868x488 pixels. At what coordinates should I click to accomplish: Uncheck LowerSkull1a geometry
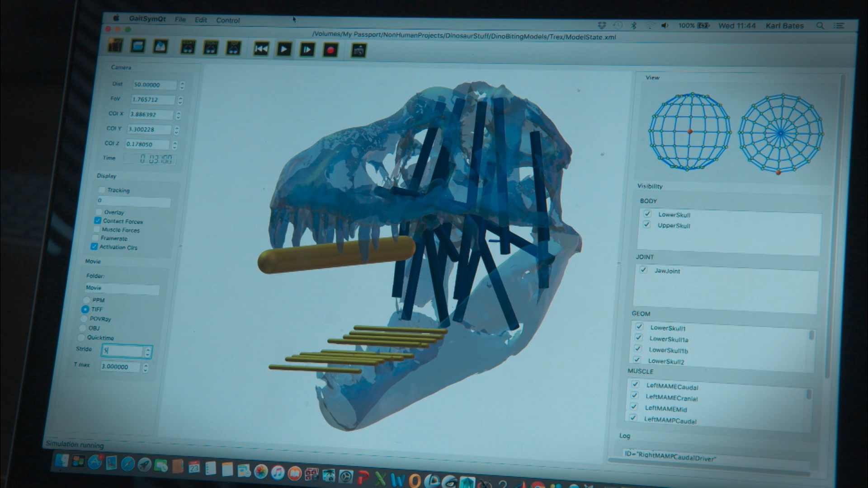tap(638, 338)
